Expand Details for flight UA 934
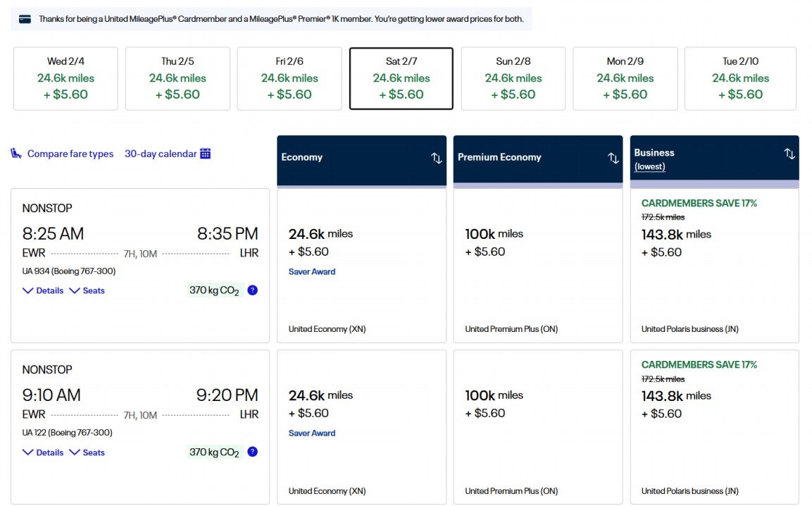This screenshot has width=812, height=506. [43, 290]
